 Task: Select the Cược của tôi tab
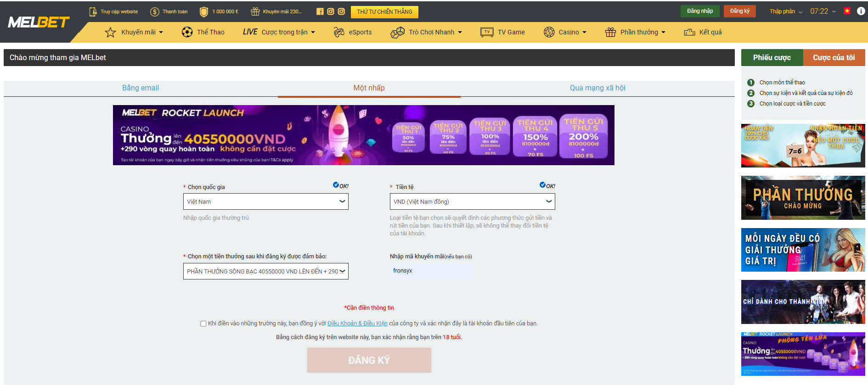click(834, 57)
